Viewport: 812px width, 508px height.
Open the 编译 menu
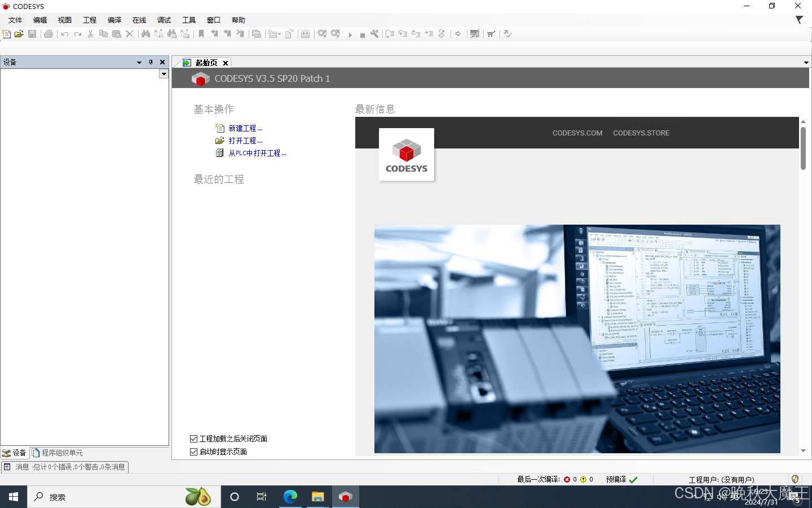click(x=114, y=20)
